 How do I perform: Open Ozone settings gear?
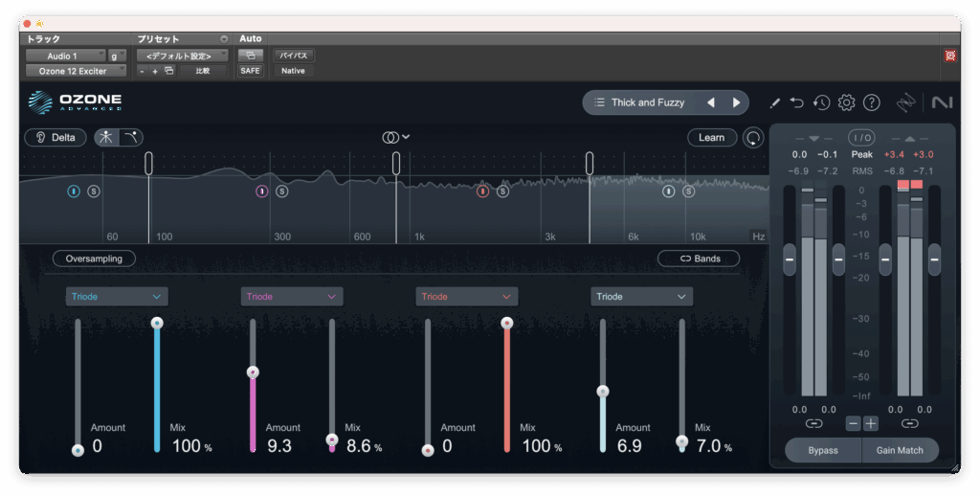pyautogui.click(x=846, y=102)
